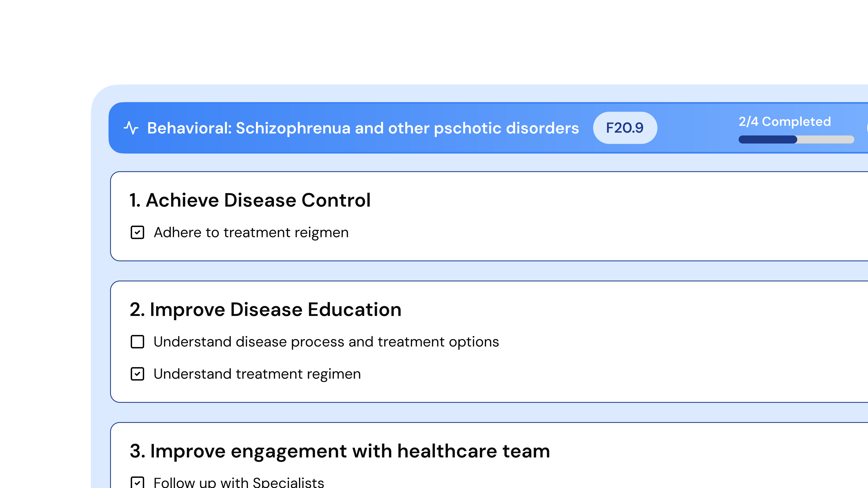Viewport: 868px width, 488px height.
Task: Click the Adhere to treatment reigmen task text
Action: point(251,232)
